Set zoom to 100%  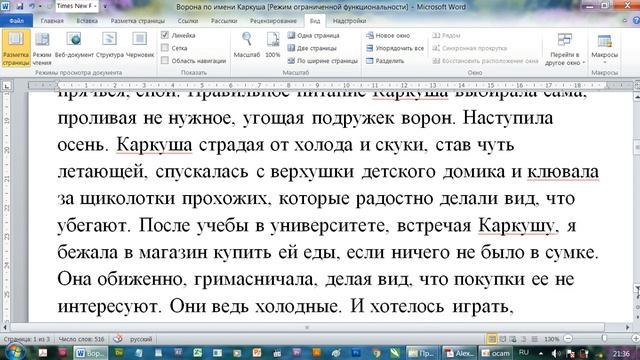pyautogui.click(x=273, y=46)
